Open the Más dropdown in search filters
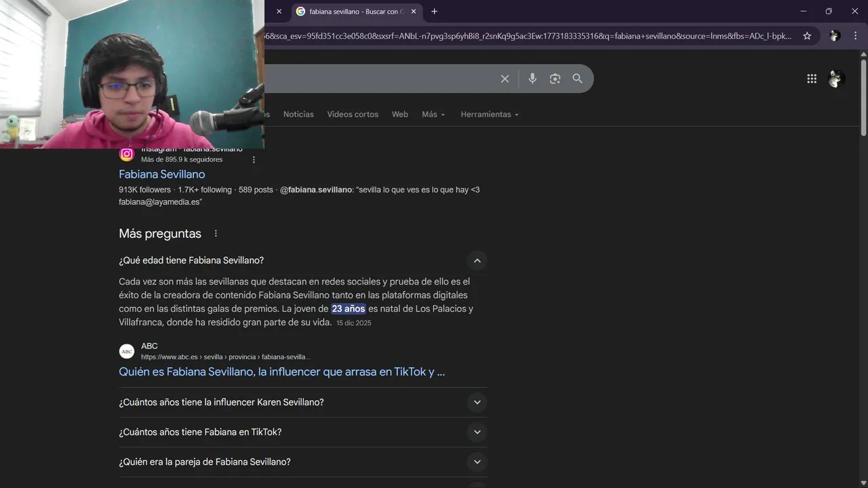This screenshot has height=488, width=868. [433, 115]
